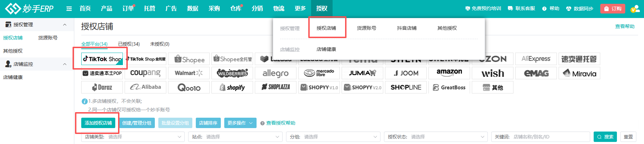Click the 关键词 search input field

click(550, 137)
